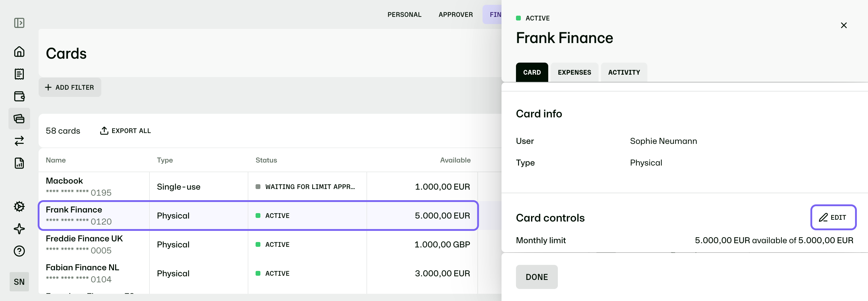
Task: Open the Home icon in the sidebar
Action: 19,51
